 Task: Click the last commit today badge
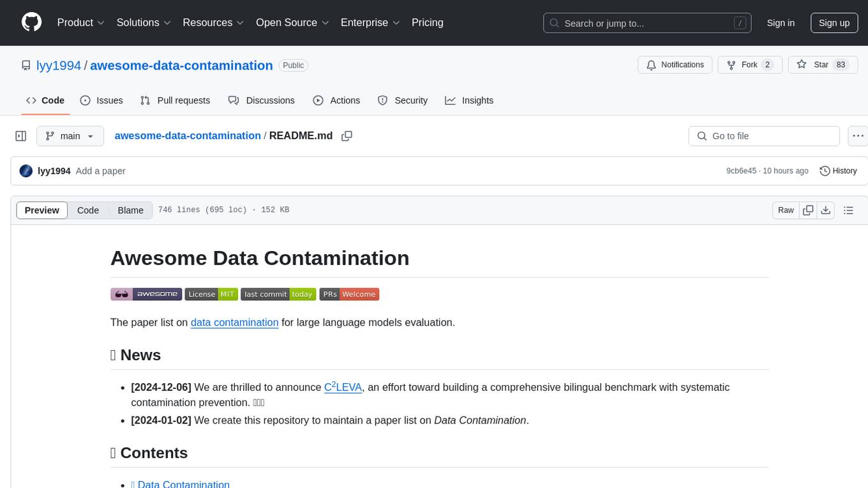click(x=279, y=294)
